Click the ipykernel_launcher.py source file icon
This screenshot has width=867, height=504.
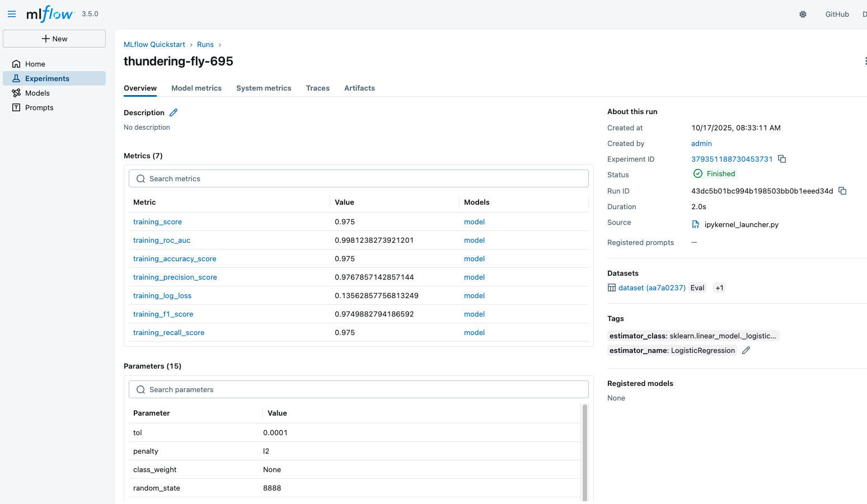pyautogui.click(x=695, y=224)
